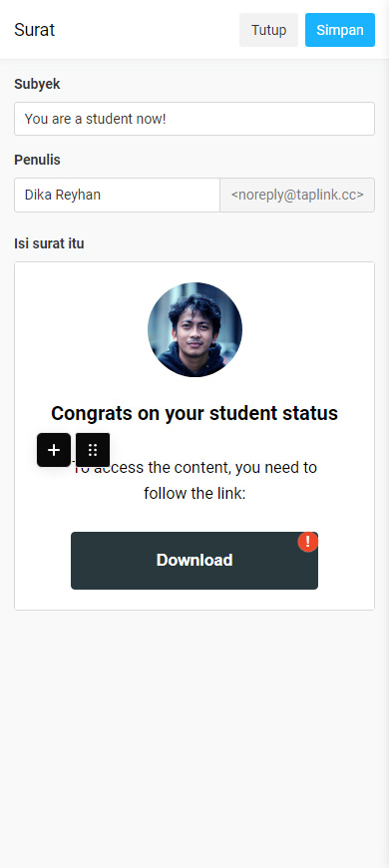Click the plus add-block icon
This screenshot has height=868, width=389.
54,450
